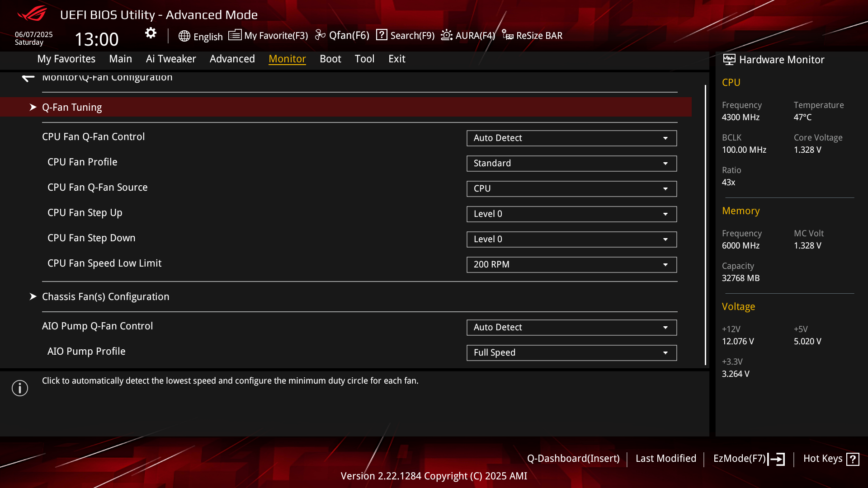Click the globe language icon
Viewport: 868px width, 488px height.
tap(184, 36)
